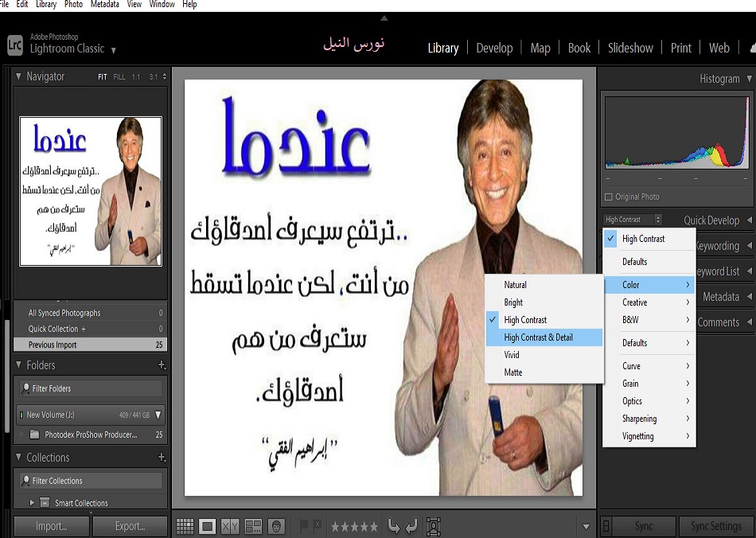
Task: Select Loupe view icon in toolbar
Action: [208, 526]
